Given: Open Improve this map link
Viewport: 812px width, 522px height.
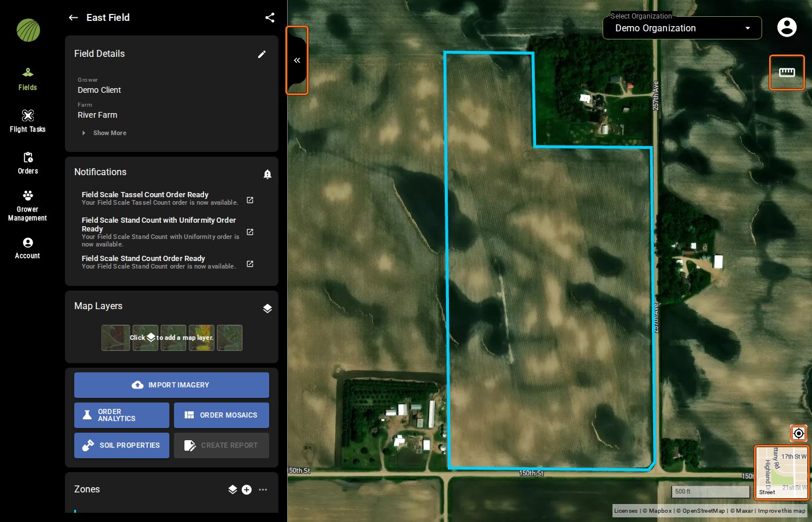Looking at the screenshot, I should pos(782,511).
